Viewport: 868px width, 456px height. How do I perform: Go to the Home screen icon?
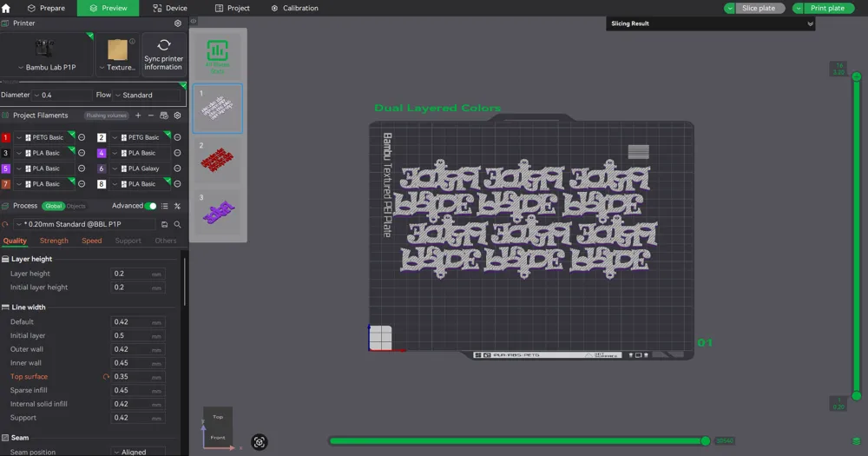6,9
